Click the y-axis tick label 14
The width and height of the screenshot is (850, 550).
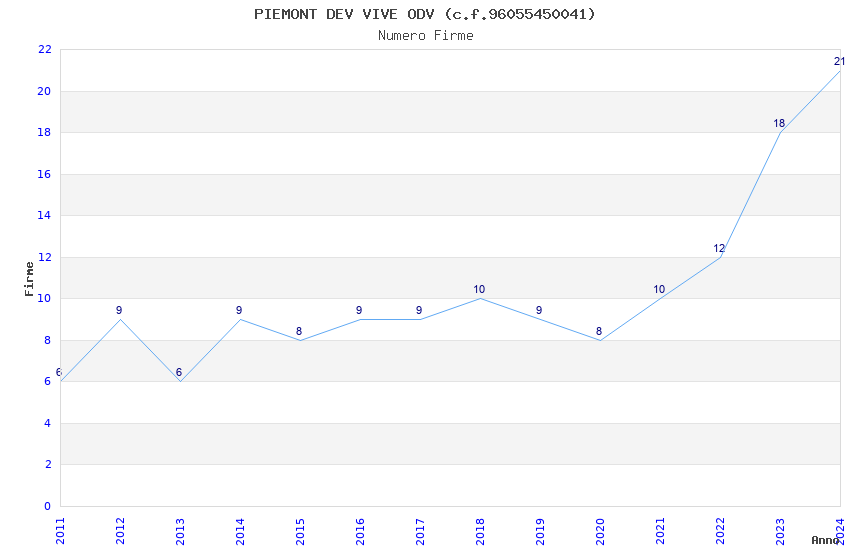coord(44,215)
